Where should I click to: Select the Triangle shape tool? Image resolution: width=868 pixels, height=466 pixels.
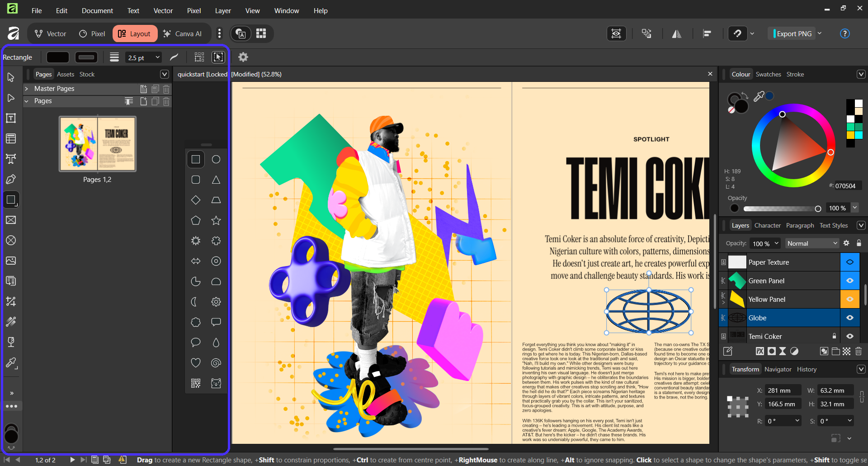coord(216,180)
